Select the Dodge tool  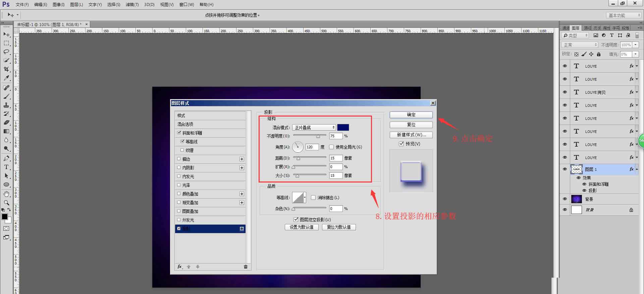click(6, 149)
